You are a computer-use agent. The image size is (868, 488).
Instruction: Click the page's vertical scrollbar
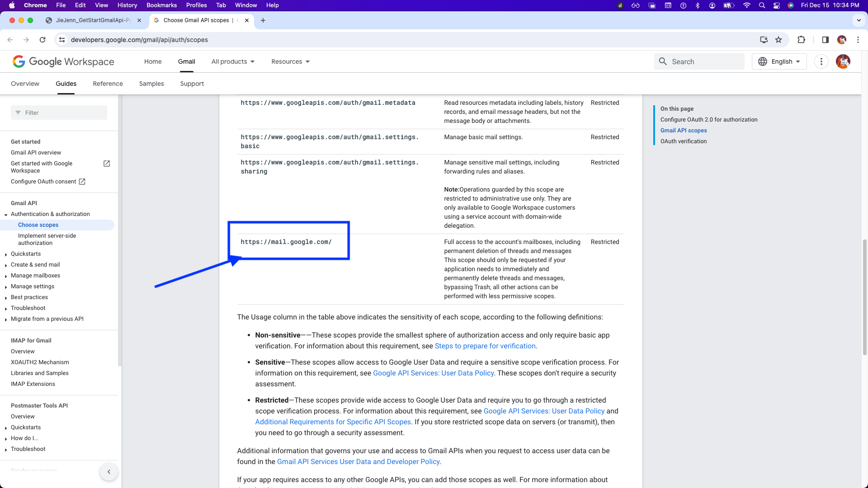tap(865, 297)
